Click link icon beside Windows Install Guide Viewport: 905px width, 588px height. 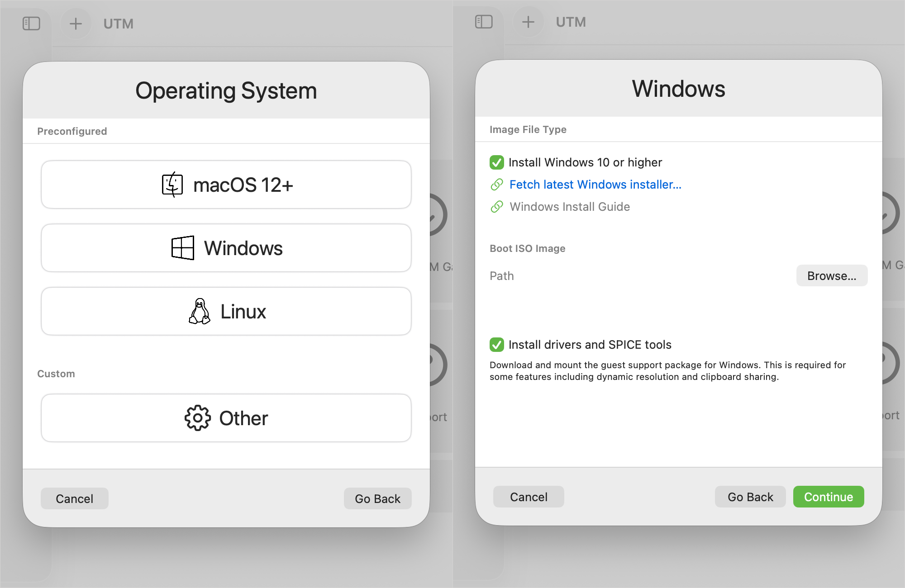coord(497,207)
